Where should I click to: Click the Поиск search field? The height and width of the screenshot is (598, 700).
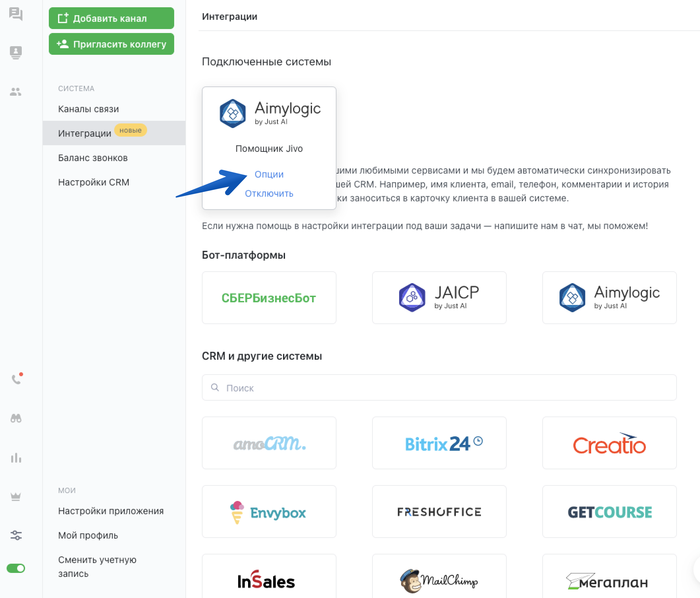(439, 387)
